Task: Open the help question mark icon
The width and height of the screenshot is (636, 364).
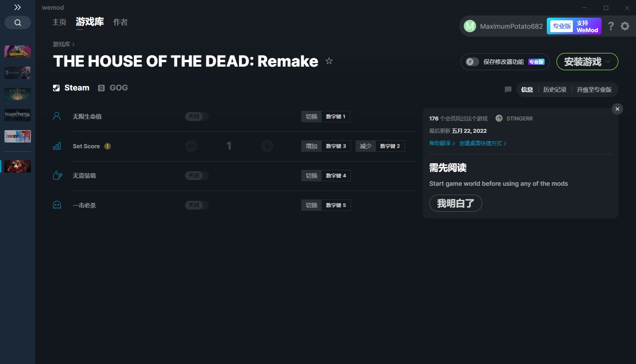Action: tap(611, 26)
